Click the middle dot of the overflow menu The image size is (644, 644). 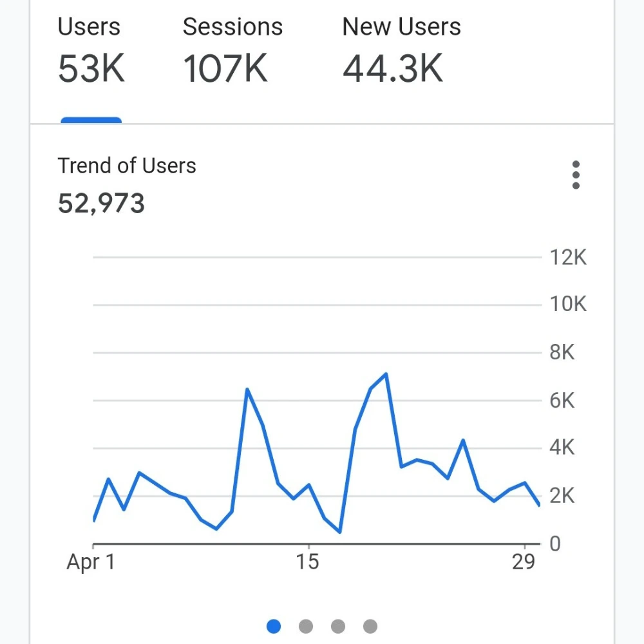tap(576, 175)
